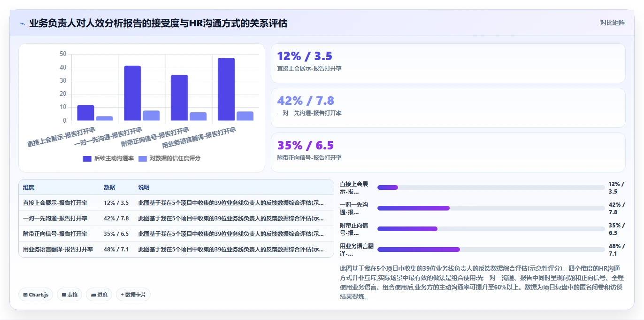Click the 12% / 3.5 table cell
The width and height of the screenshot is (644, 320).
point(116,203)
